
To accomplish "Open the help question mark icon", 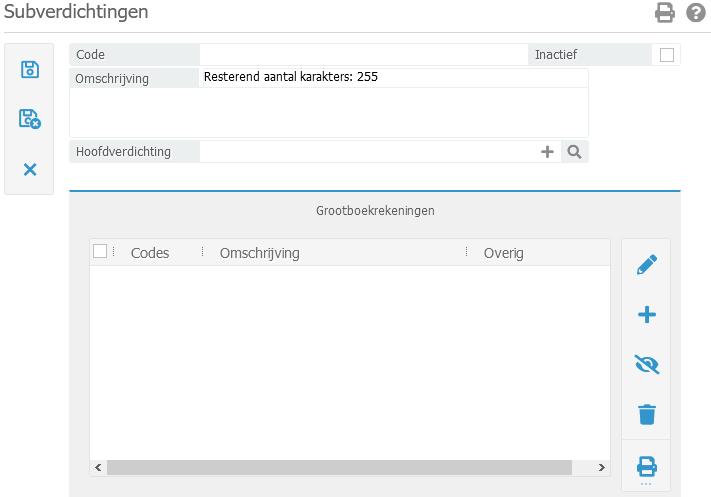I will click(x=696, y=13).
